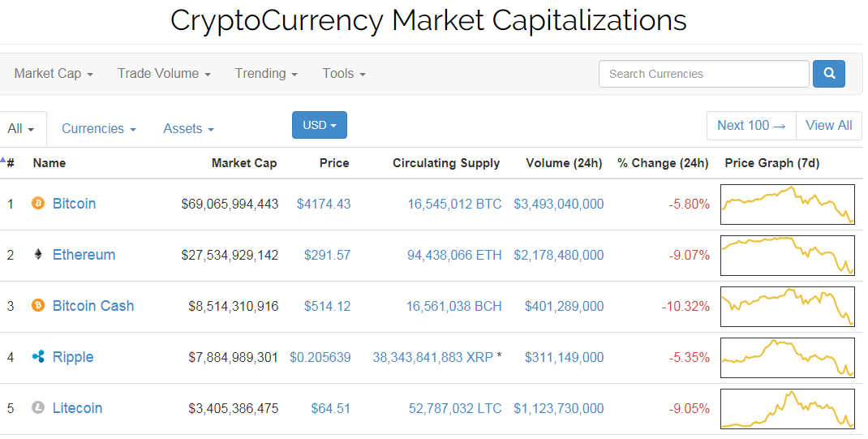
Task: Switch to the Assets tab
Action: 189,129
